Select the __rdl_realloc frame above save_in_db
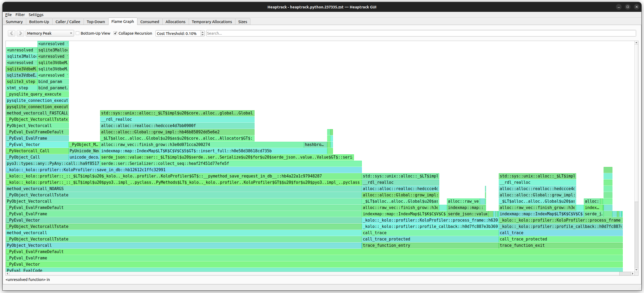Viewport: 644px width, 293px height. pos(177,119)
